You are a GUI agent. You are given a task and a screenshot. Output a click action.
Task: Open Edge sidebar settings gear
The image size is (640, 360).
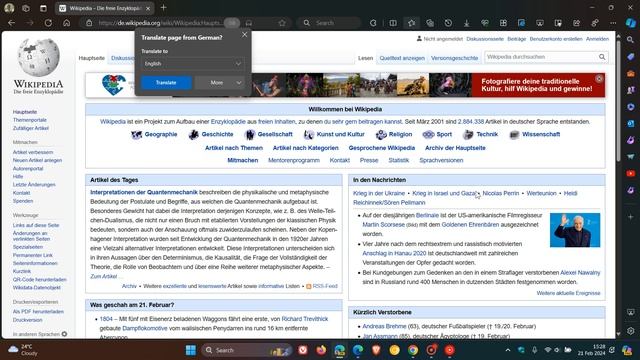[x=631, y=331]
